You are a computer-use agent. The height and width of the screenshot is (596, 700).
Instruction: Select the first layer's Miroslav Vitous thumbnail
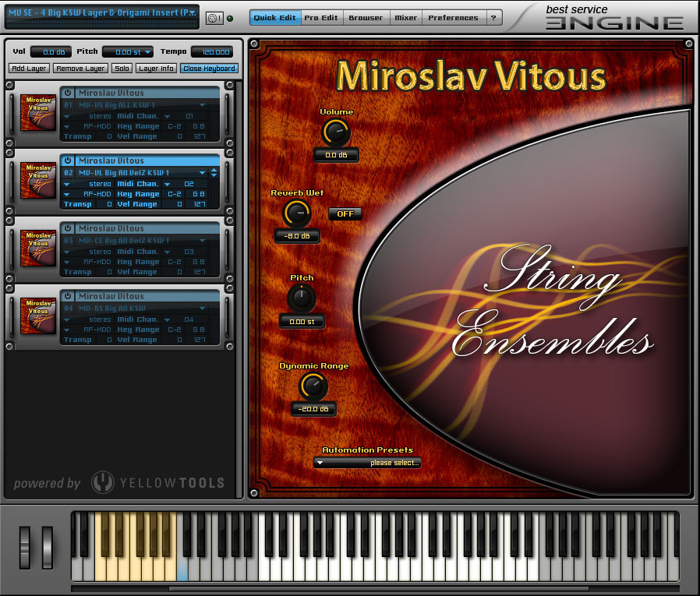coord(38,112)
